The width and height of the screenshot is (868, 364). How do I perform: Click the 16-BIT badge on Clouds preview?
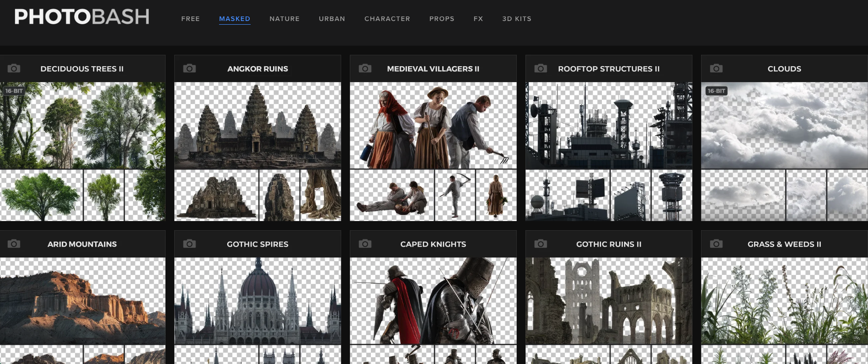click(x=716, y=91)
